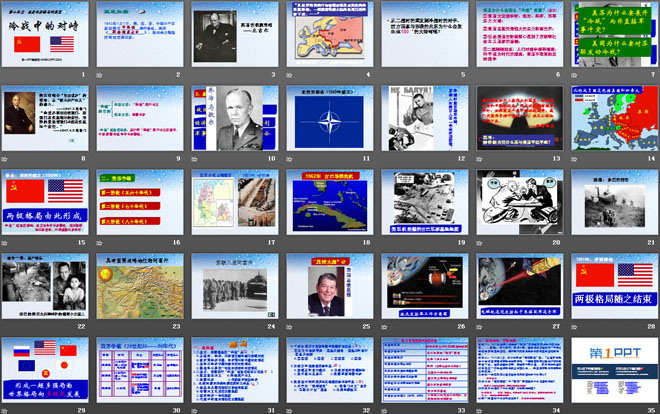Image resolution: width=660 pixels, height=414 pixels.
Task: Select slide 6 thumbnail with pink text list
Action: (520, 34)
